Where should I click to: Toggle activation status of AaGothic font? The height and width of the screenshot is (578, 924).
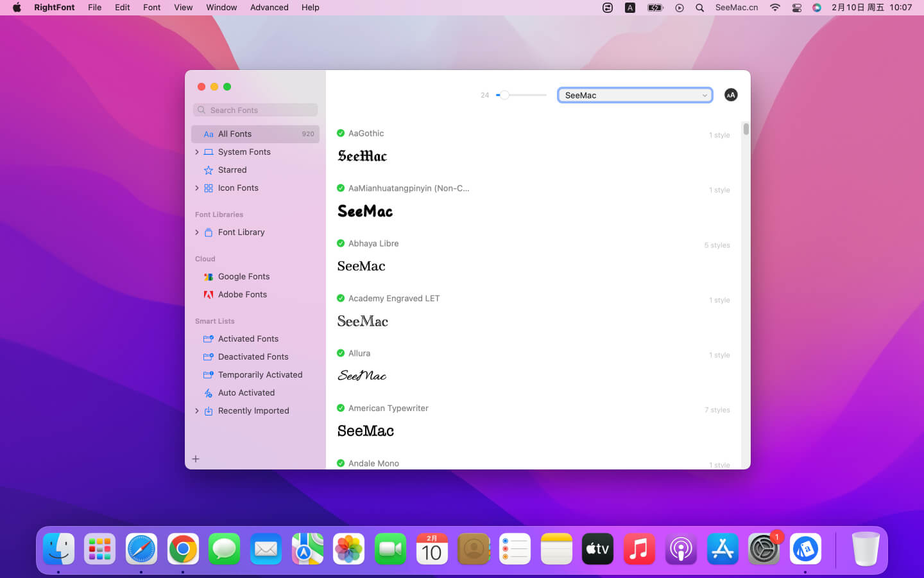(341, 134)
